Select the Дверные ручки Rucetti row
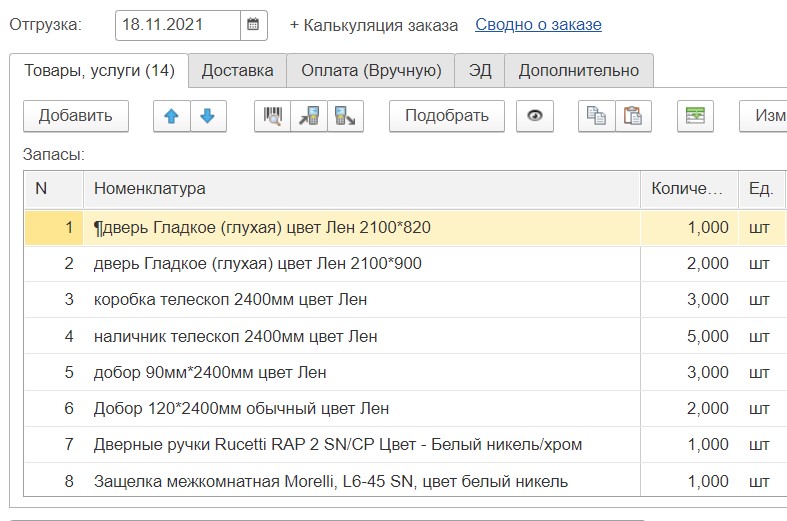This screenshot has width=787, height=521. (338, 444)
